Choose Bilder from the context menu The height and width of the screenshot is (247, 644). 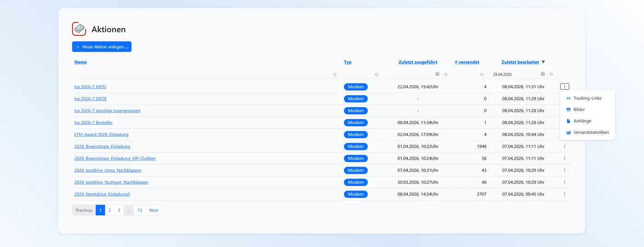click(587, 109)
